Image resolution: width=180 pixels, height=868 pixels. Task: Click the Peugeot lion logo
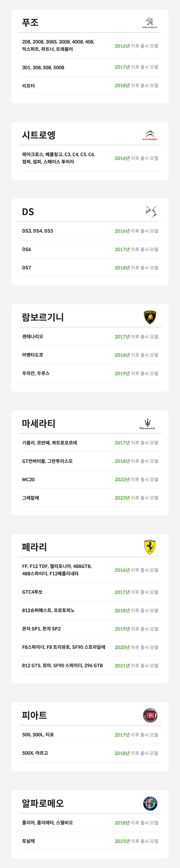(150, 23)
